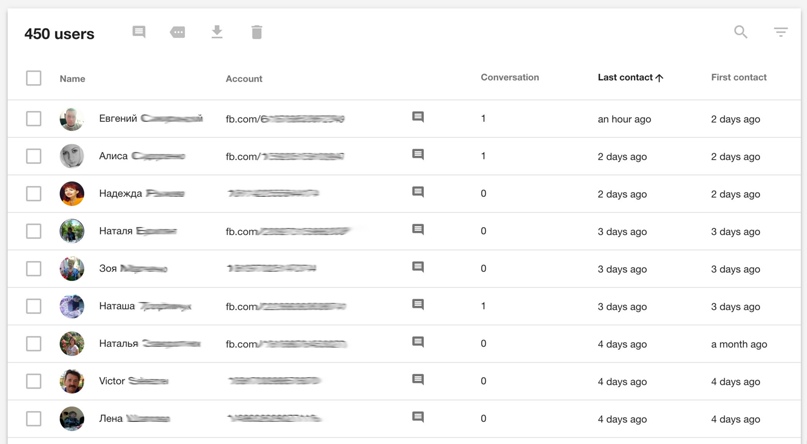Click the trash delete icon
807x444 pixels.
pyautogui.click(x=257, y=32)
